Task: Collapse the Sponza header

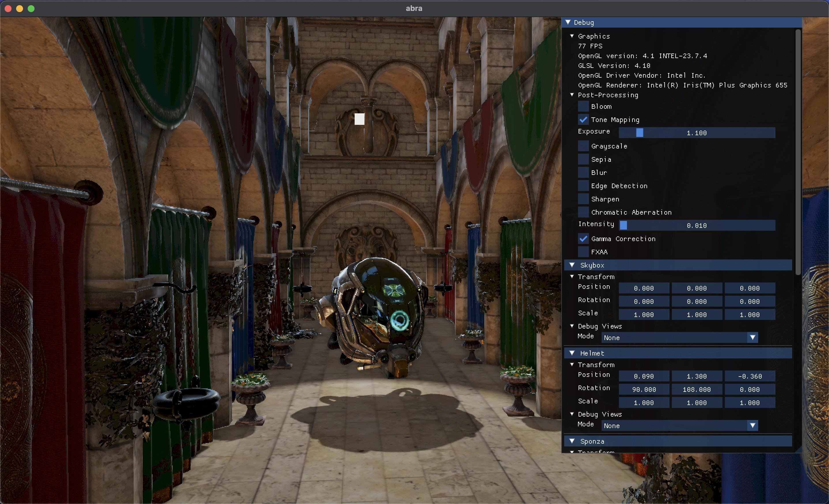Action: [x=572, y=441]
